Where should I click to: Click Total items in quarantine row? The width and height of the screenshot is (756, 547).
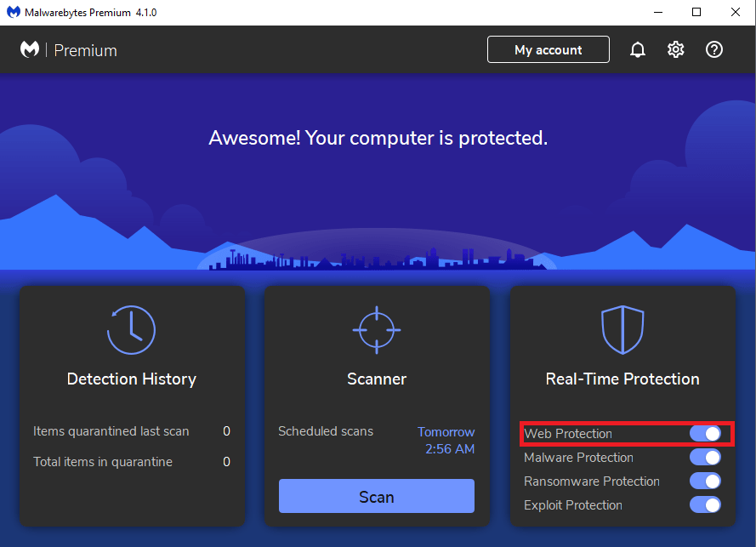[132, 462]
